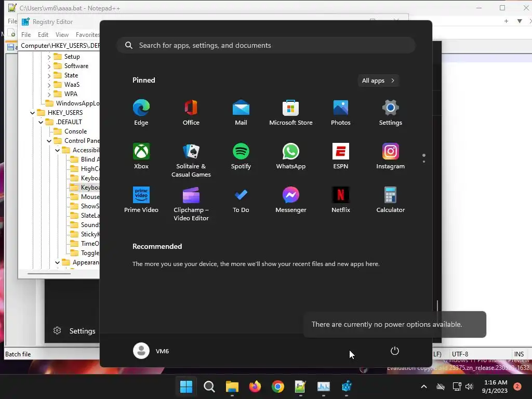The height and width of the screenshot is (399, 532).
Task: Select the HighC registry key
Action: pos(90,169)
